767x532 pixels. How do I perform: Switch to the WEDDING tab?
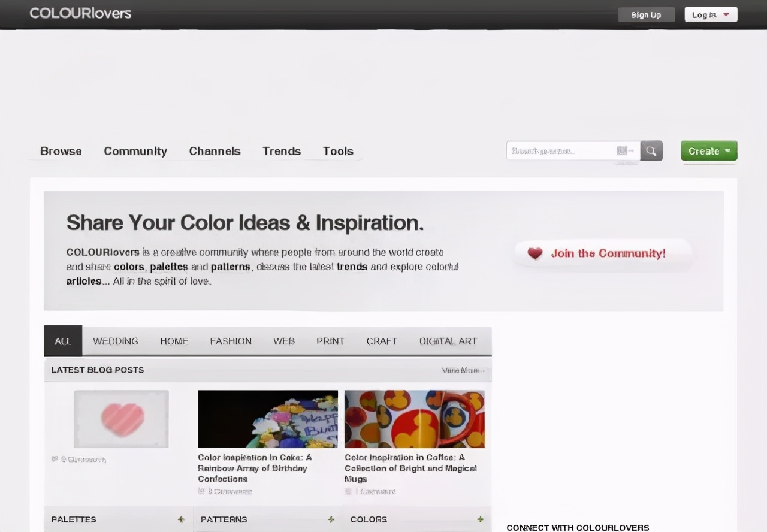pyautogui.click(x=116, y=341)
